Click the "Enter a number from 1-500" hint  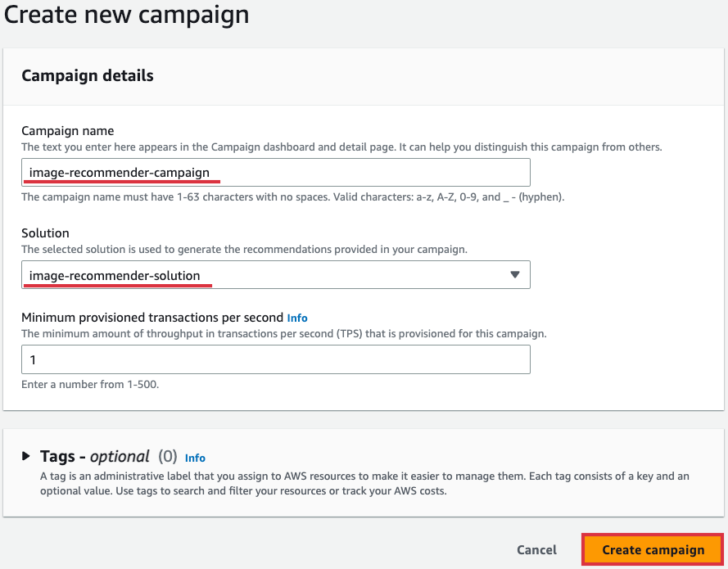[x=90, y=384]
